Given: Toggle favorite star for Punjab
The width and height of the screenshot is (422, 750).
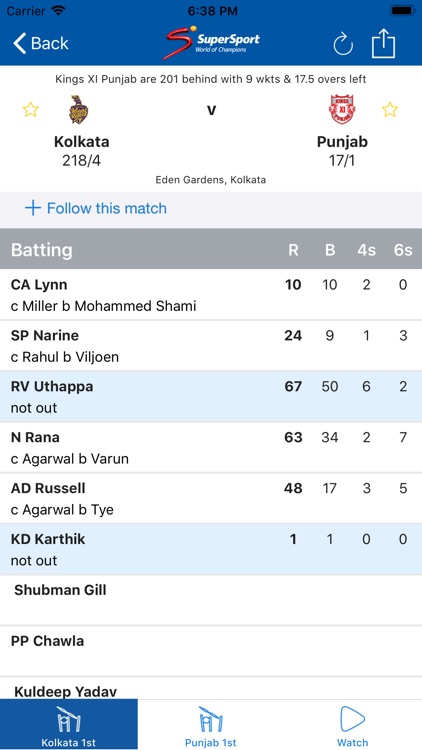Looking at the screenshot, I should pos(390,110).
